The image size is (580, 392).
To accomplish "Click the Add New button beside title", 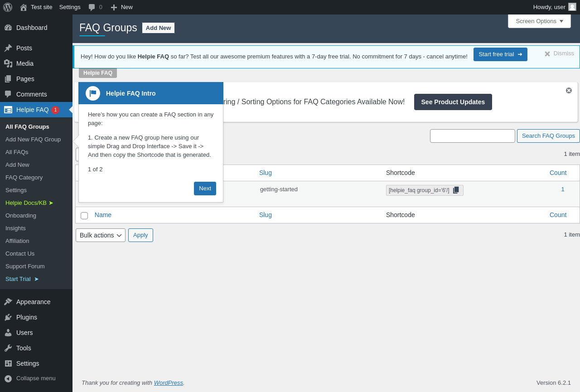I will click(x=158, y=28).
